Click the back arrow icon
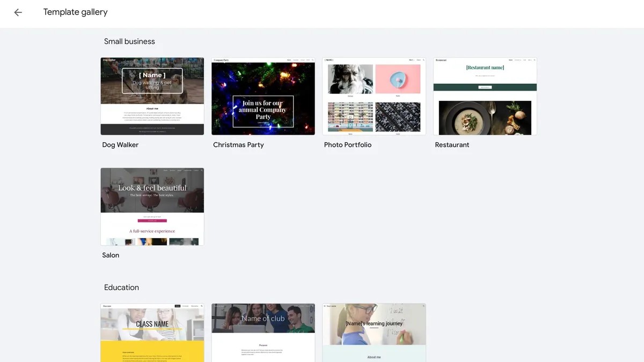The height and width of the screenshot is (362, 644). coord(18,12)
